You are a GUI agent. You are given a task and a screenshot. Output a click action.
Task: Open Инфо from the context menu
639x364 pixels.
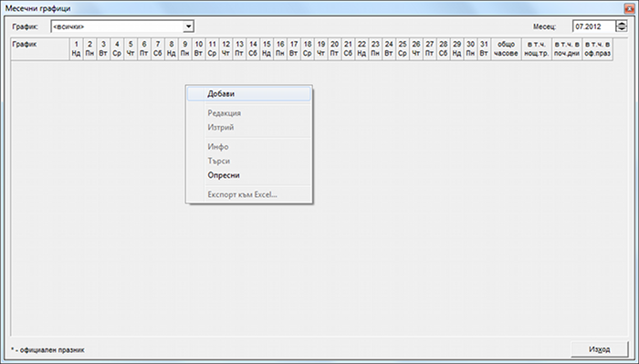(x=248, y=147)
